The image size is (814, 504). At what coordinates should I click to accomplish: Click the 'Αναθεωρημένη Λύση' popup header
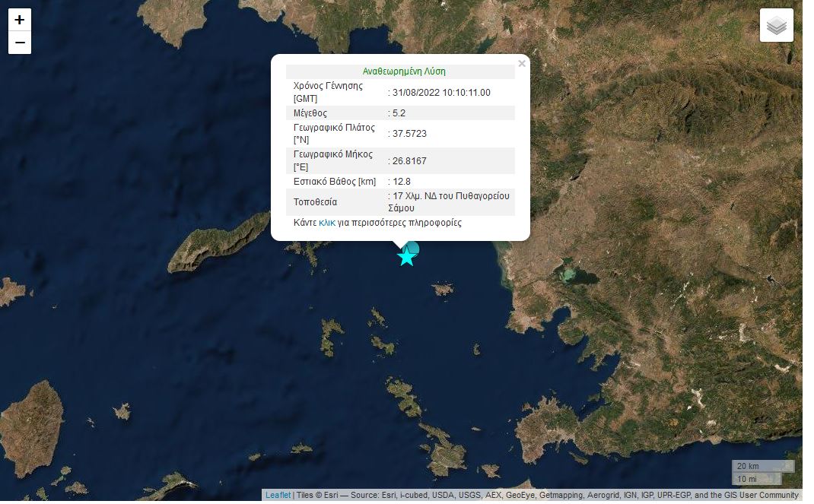(x=404, y=71)
